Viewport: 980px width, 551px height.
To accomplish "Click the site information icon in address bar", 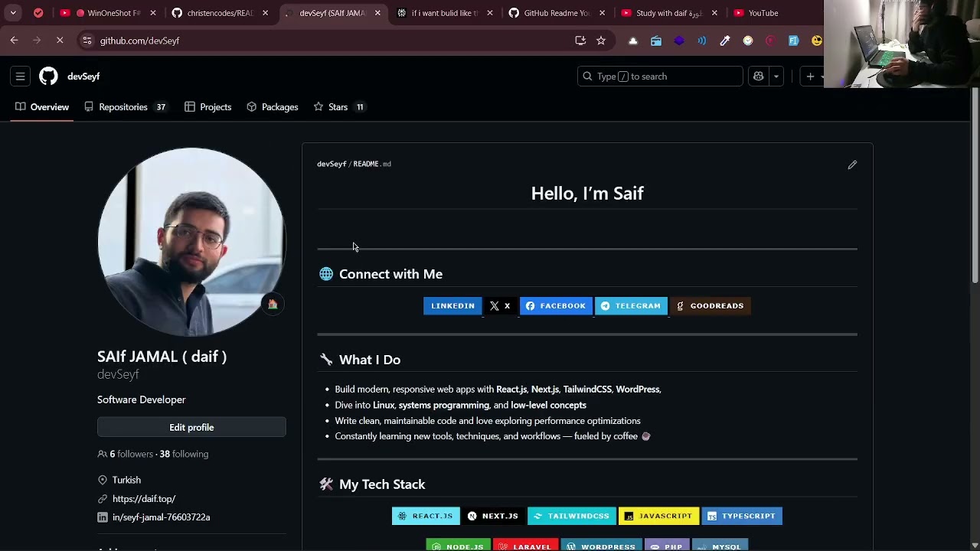I will pyautogui.click(x=87, y=41).
